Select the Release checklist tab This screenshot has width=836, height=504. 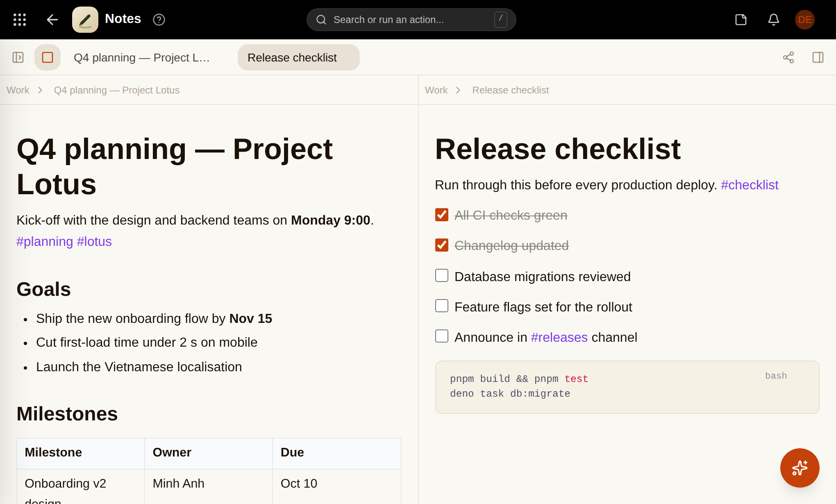(x=299, y=57)
